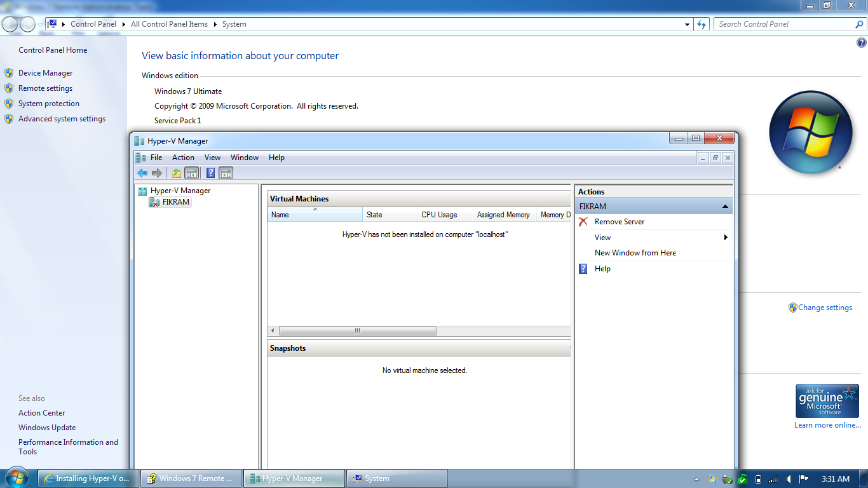Click the Change settings link
868x488 pixels.
click(825, 308)
